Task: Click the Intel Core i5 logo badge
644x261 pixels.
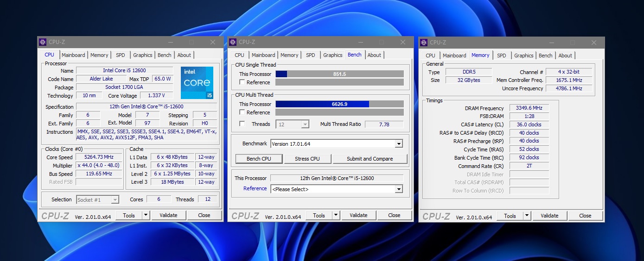Action: tap(197, 83)
